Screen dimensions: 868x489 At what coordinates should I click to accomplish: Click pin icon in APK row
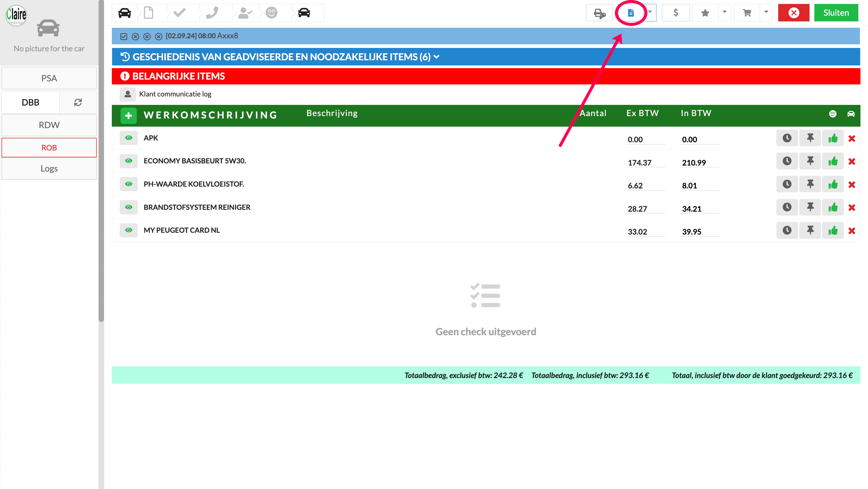click(x=810, y=138)
